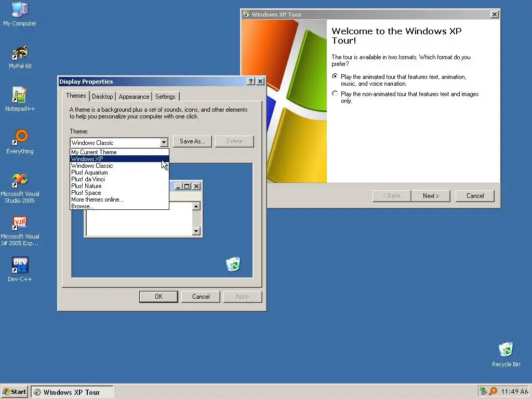Select the Dev-C++ desktop shortcut
The width and height of the screenshot is (532, 399).
pyautogui.click(x=20, y=270)
